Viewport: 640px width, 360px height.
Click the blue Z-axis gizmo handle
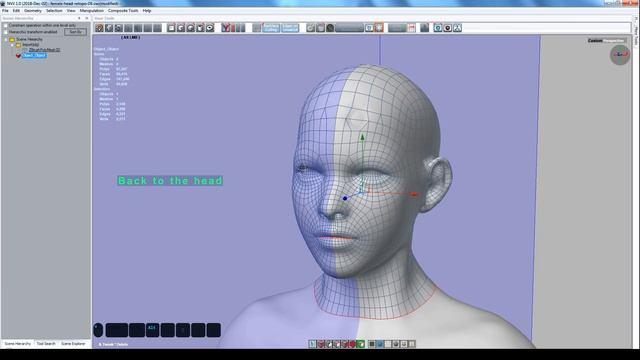345,198
